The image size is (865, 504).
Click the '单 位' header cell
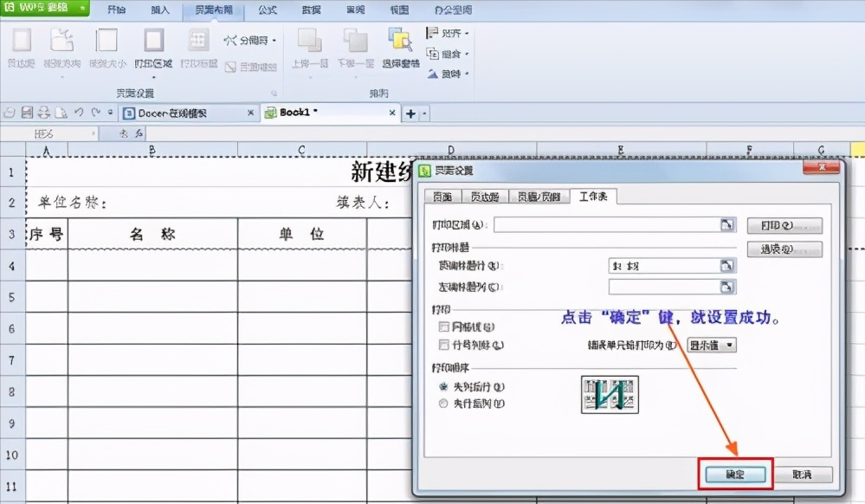(302, 234)
